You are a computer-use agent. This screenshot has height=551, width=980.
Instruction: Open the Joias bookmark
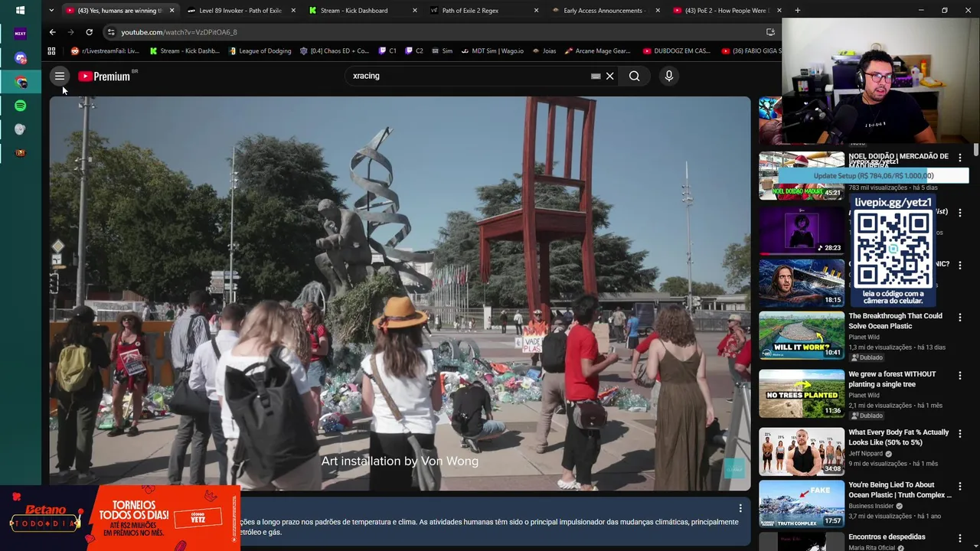click(x=544, y=51)
